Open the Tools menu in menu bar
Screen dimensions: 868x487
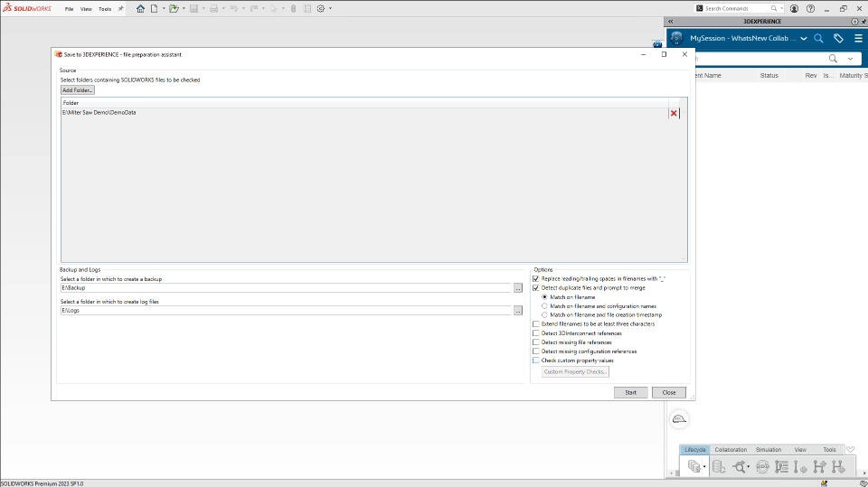[x=105, y=9]
